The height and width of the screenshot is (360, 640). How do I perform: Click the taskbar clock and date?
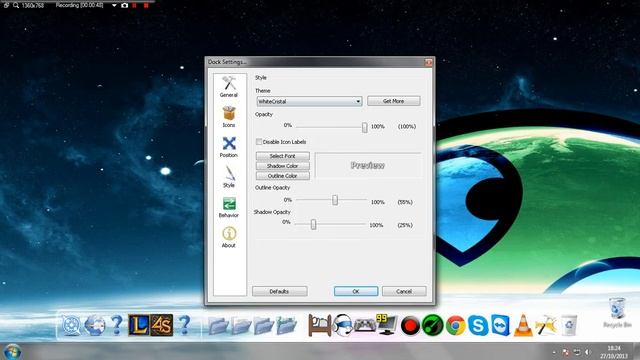[614, 352]
